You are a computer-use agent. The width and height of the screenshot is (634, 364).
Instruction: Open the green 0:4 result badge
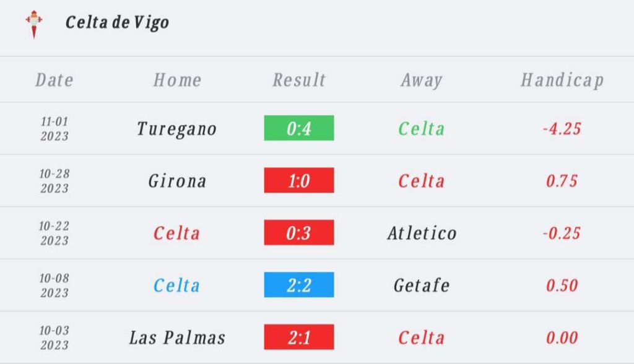[299, 128]
